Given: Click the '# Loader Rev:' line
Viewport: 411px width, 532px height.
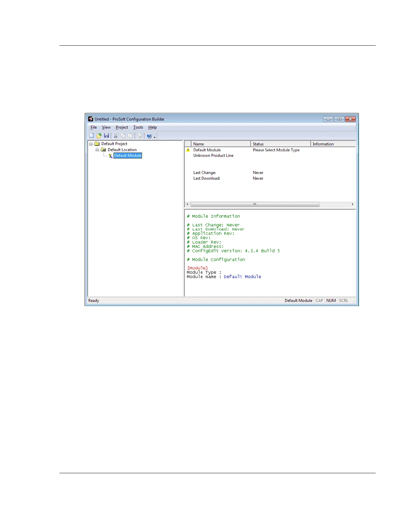Looking at the screenshot, I should point(204,242).
